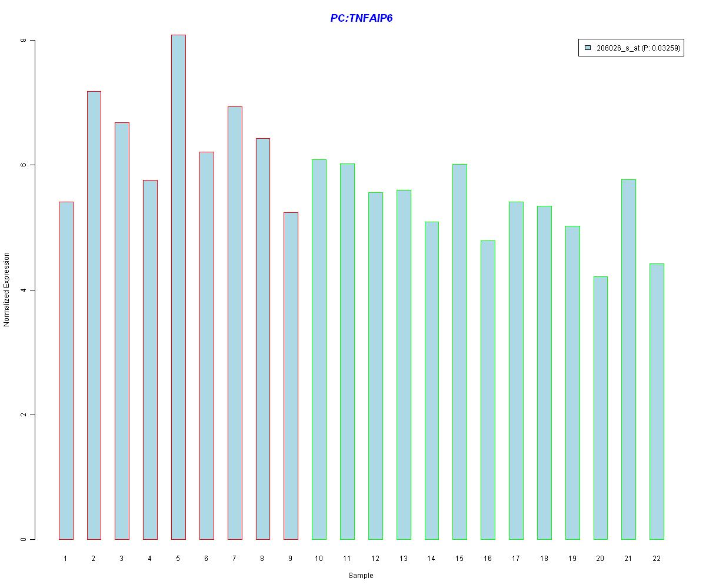Click the x-axis tick label 4

(x=150, y=559)
